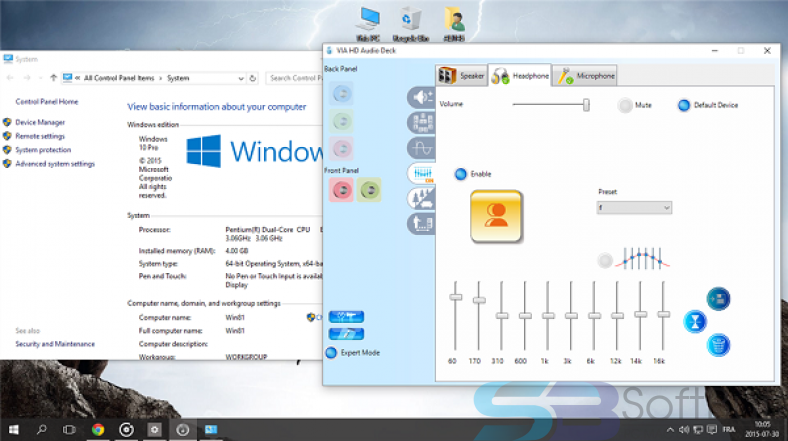Open This PC desktop icon

368,24
